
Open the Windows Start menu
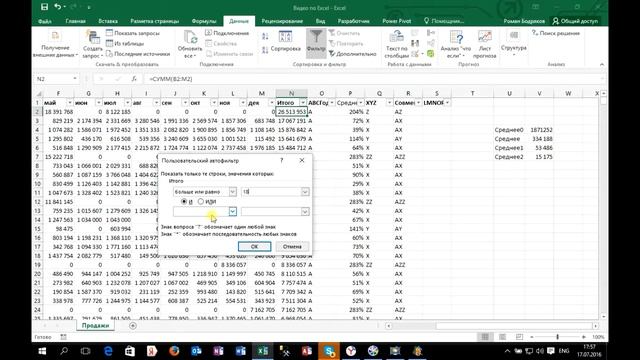[x=42, y=351]
